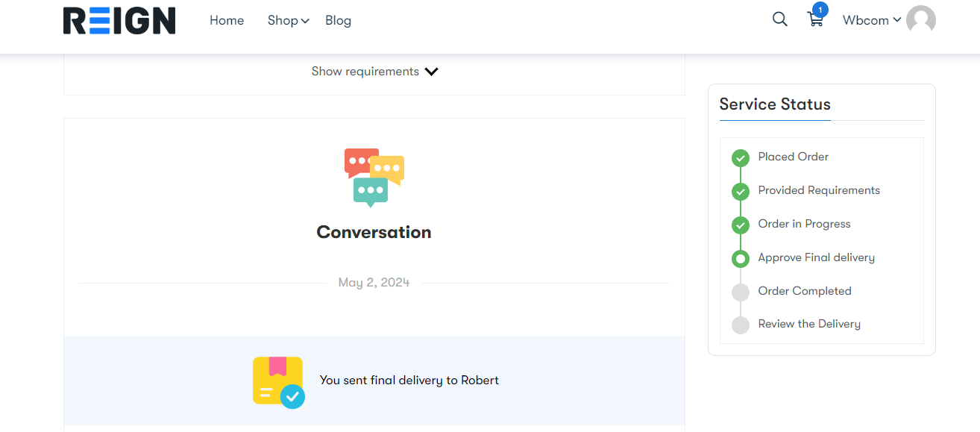This screenshot has width=980, height=432.
Task: Click the Placed Order green checkmark
Action: pos(740,157)
